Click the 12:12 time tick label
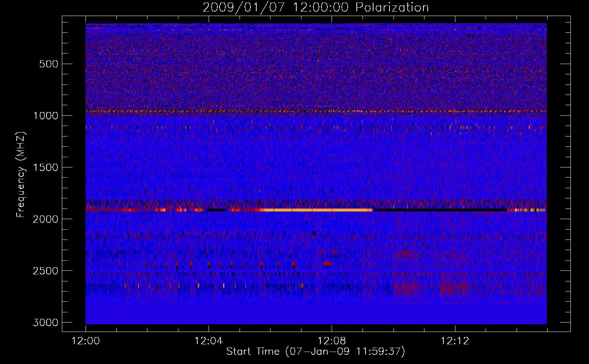The height and width of the screenshot is (364, 589). coord(455,341)
